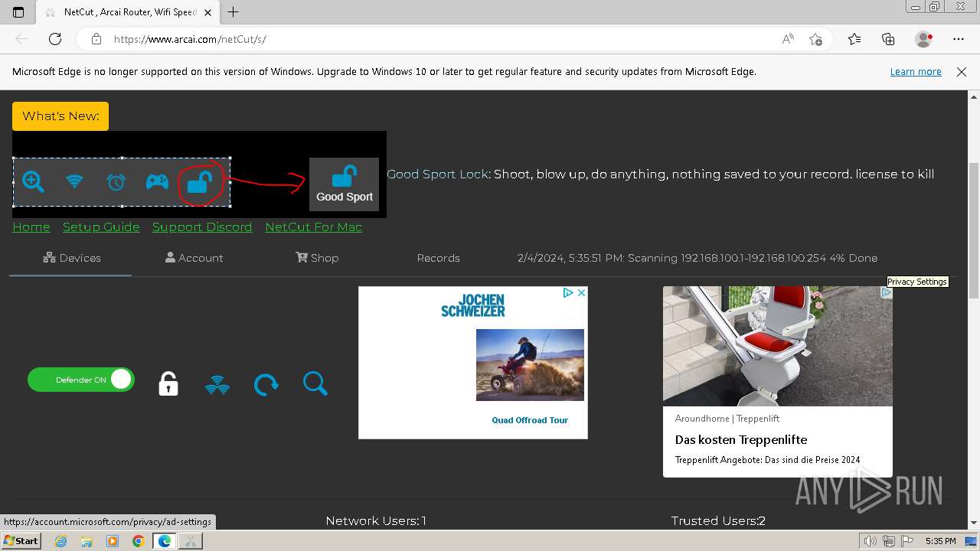980x551 pixels.
Task: Launch Internet Explorer from the taskbar
Action: click(x=61, y=541)
